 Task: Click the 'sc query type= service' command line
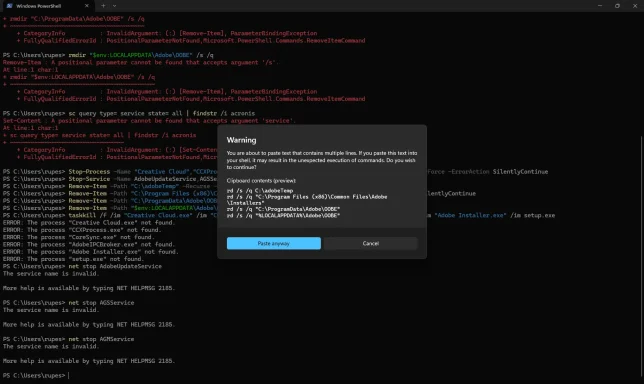tap(129, 113)
